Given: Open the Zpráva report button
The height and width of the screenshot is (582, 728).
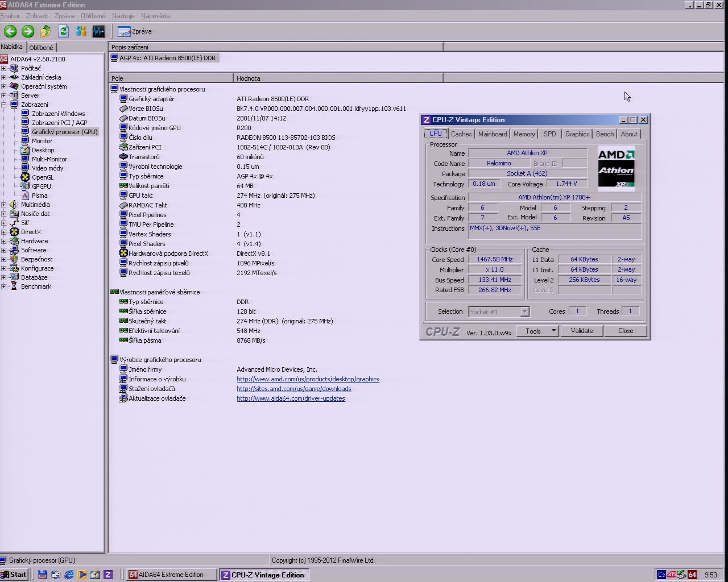Looking at the screenshot, I should (x=135, y=31).
